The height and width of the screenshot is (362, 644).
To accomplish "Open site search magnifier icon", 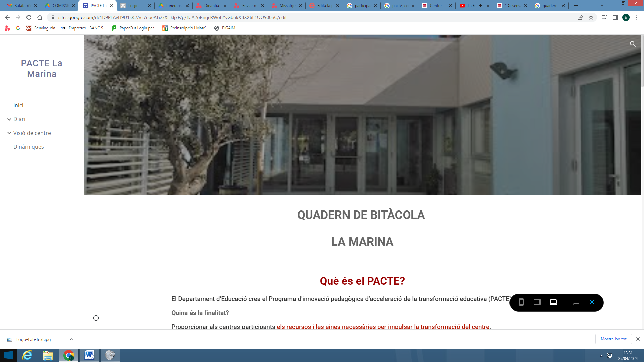I will tap(632, 44).
